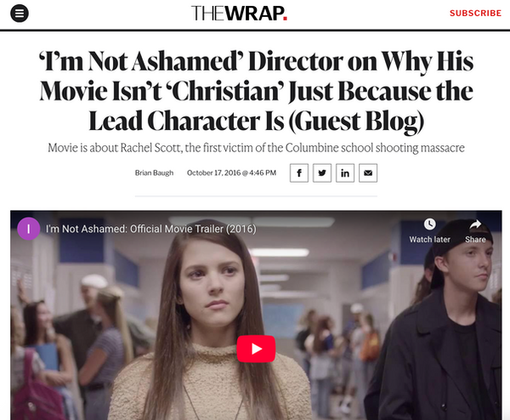
Task: Click the article headline text
Action: coord(256,91)
